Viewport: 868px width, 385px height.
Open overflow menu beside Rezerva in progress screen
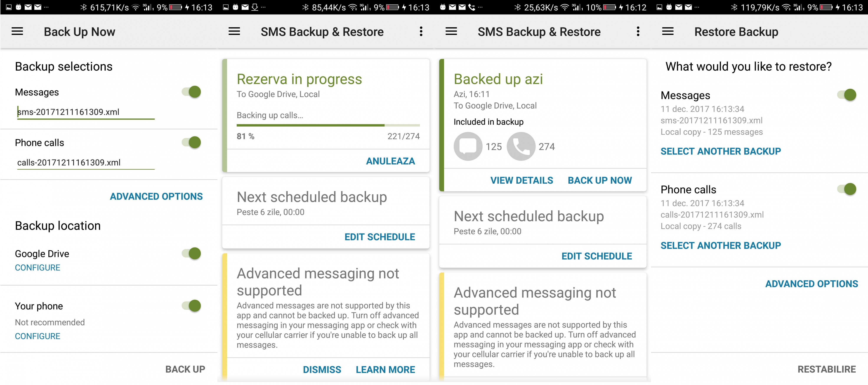click(x=421, y=32)
